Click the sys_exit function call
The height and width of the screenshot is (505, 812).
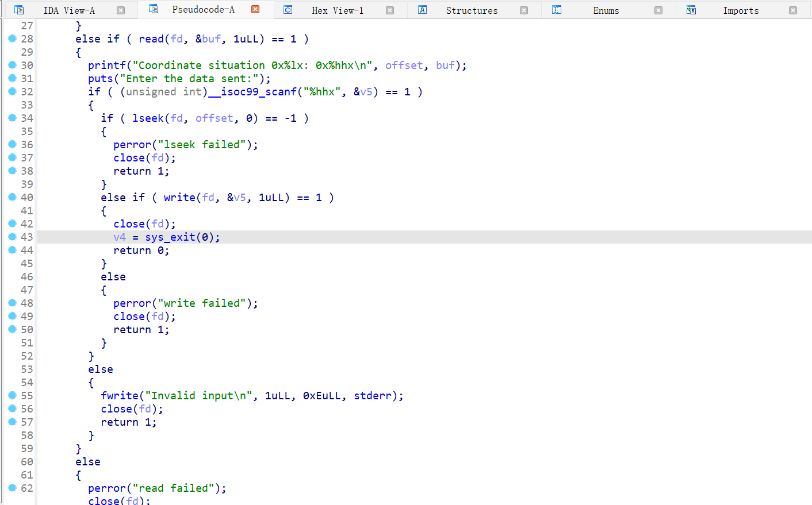[x=170, y=237]
